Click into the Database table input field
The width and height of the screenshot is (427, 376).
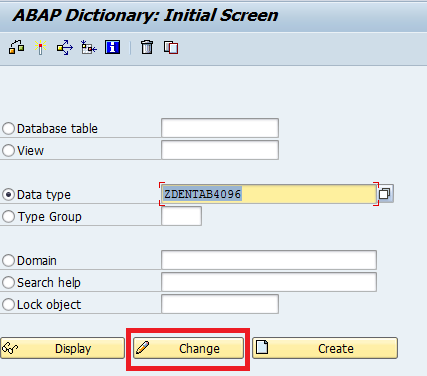220,128
